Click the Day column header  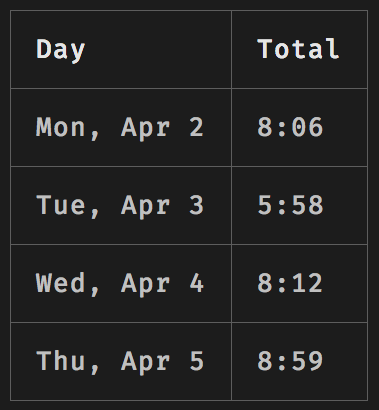(x=121, y=50)
